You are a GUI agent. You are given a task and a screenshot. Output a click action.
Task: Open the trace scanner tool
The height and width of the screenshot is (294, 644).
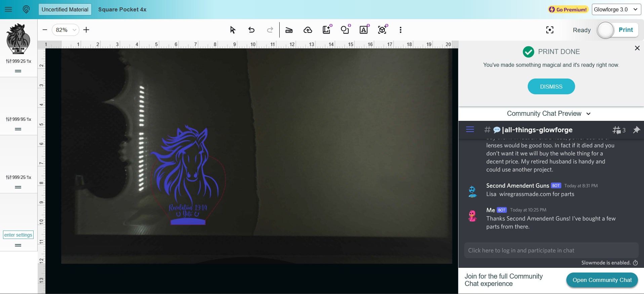tap(289, 30)
